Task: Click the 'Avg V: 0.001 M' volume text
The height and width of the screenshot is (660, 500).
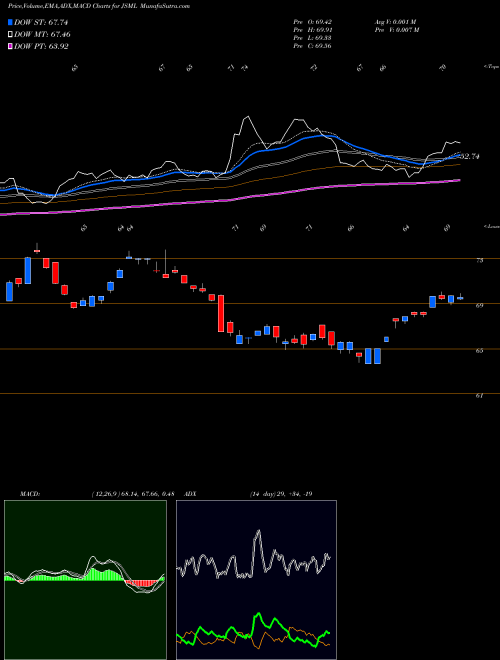Action: (395, 22)
